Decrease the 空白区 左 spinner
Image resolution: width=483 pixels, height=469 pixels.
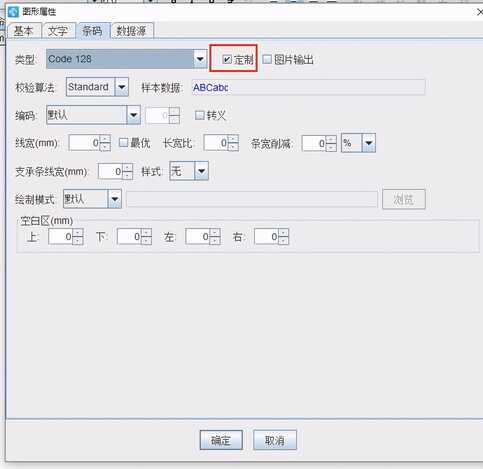click(215, 241)
